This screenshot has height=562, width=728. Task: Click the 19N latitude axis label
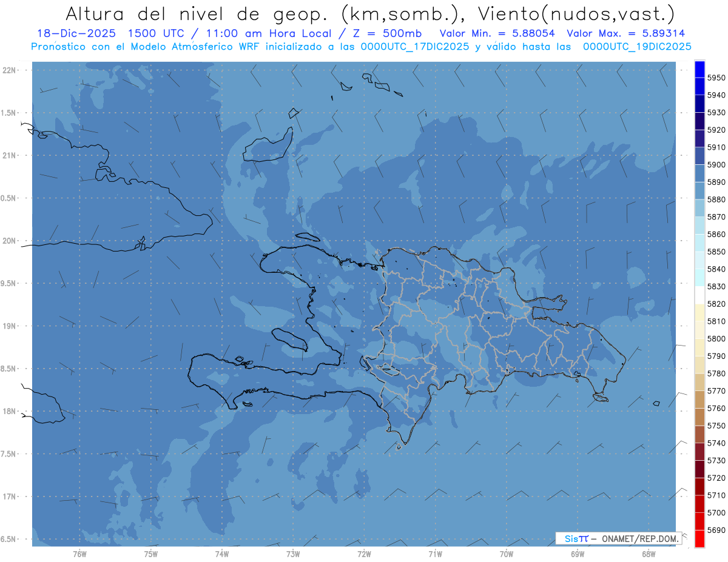click(x=9, y=326)
